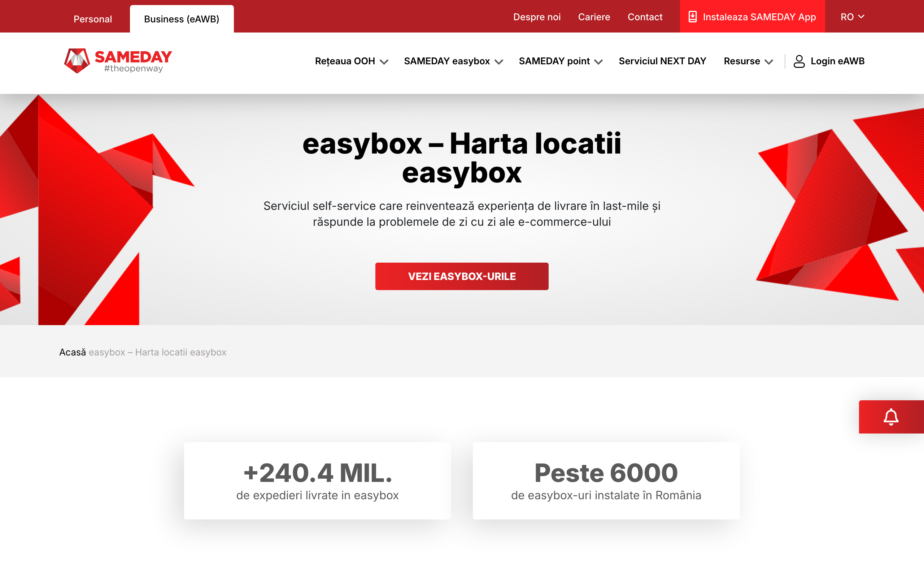Click the hero heading 'easybox – Harta locatii easybox'
Image resolution: width=924 pixels, height=578 pixels.
pyautogui.click(x=462, y=158)
